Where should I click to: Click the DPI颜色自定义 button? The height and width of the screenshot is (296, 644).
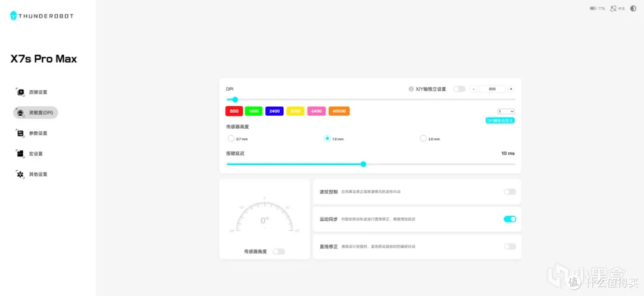pyautogui.click(x=500, y=121)
